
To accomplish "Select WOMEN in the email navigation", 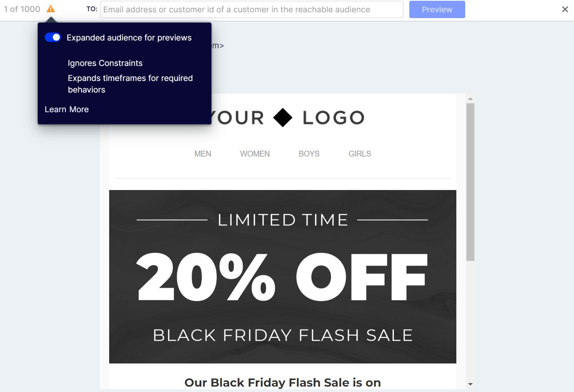I will [255, 154].
